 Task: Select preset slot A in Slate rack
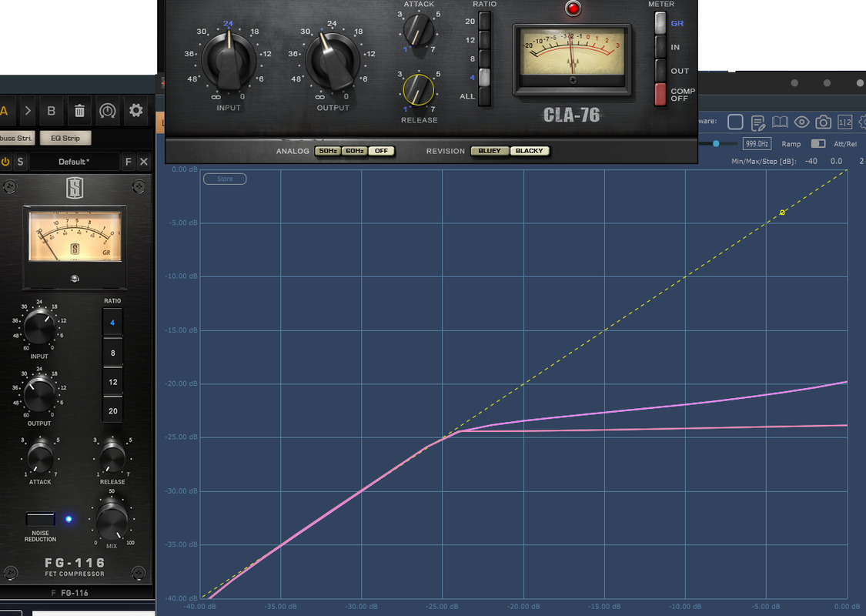click(4, 111)
